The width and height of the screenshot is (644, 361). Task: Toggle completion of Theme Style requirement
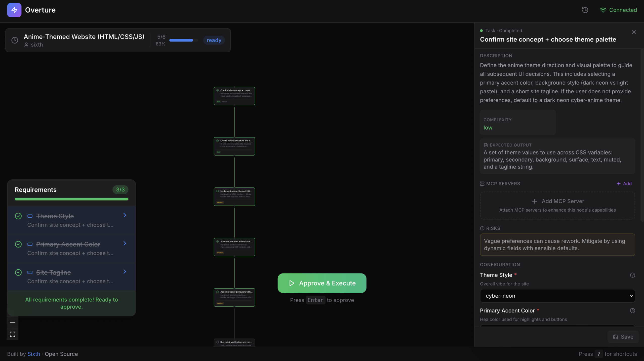(x=18, y=216)
